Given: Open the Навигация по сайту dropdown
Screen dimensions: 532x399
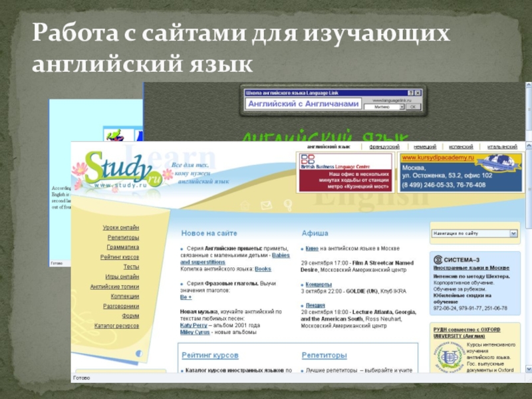Looking at the screenshot, I should [513, 233].
